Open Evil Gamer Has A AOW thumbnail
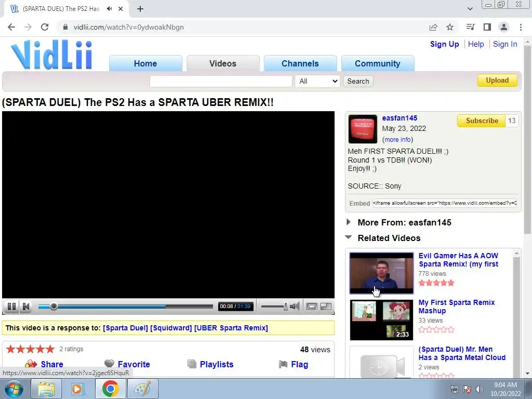 click(x=382, y=273)
